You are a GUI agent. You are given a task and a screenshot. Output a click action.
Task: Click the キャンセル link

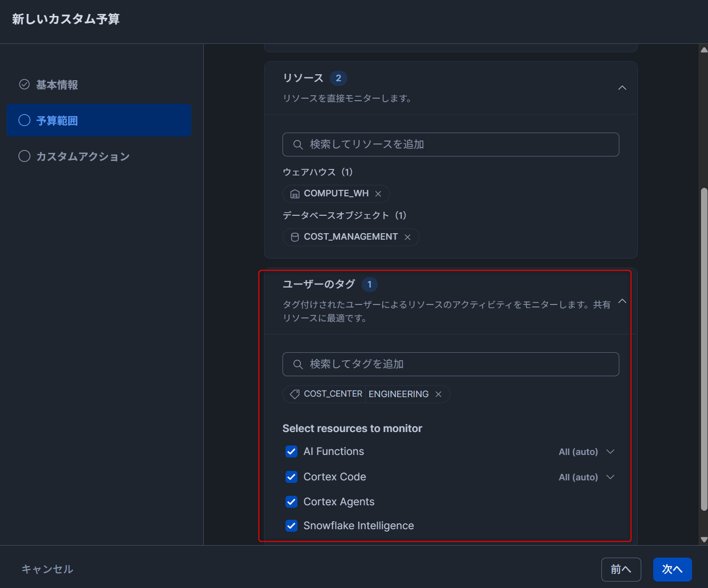tap(47, 569)
